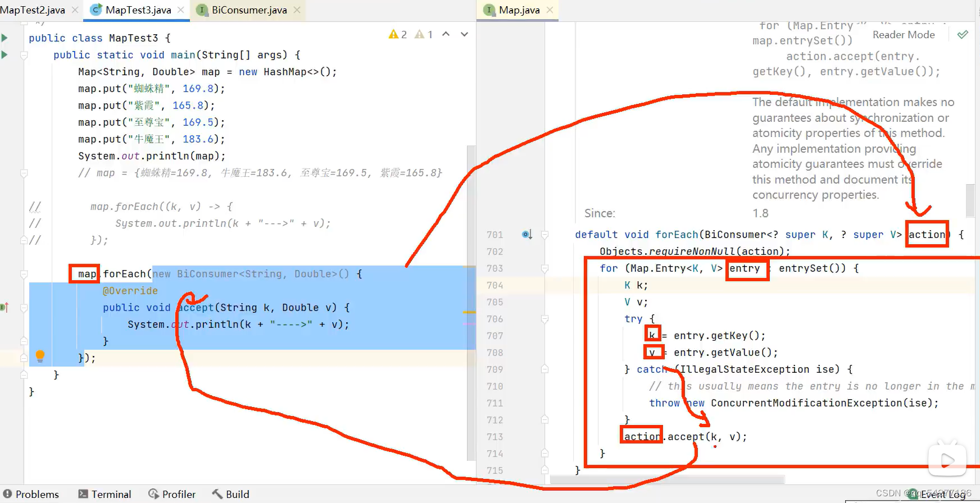Open the Profiler tool window
Screen dimensions: 980x503
coord(172,494)
